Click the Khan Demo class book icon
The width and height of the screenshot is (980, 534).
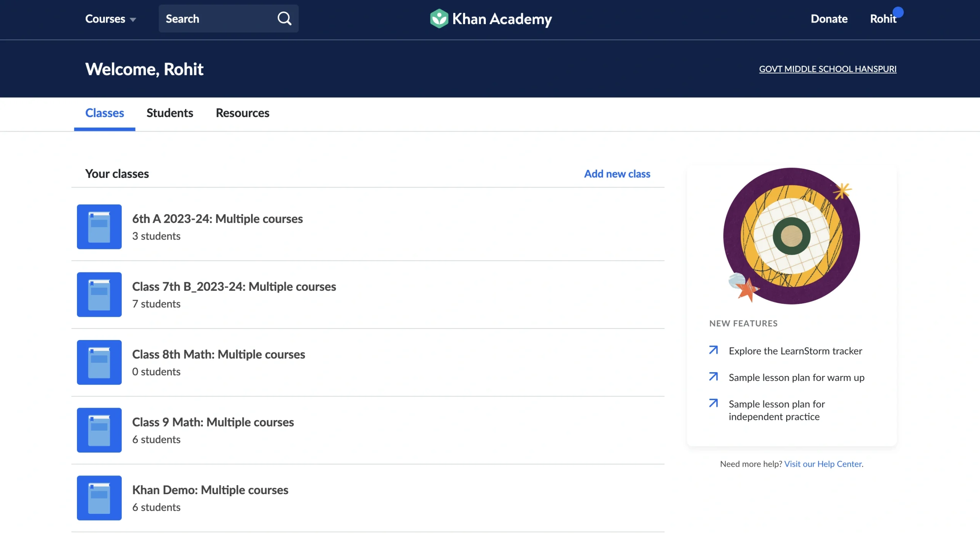pyautogui.click(x=99, y=498)
